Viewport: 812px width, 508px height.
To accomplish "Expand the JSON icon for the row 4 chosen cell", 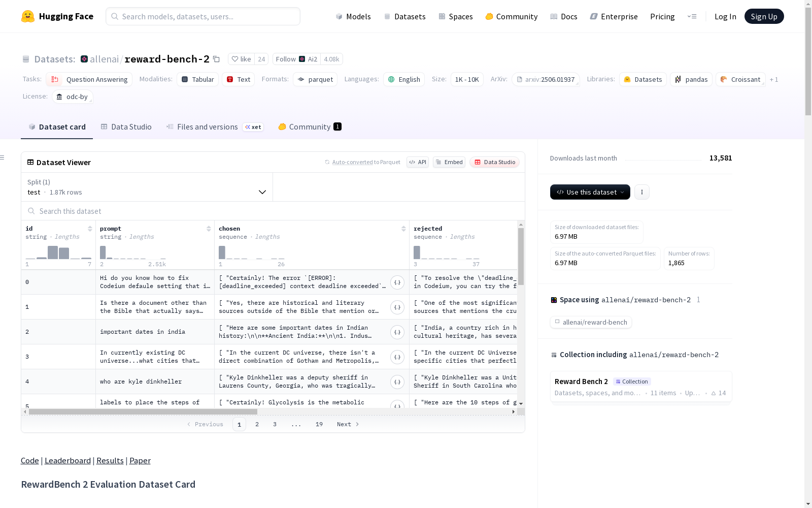I will pos(397,382).
